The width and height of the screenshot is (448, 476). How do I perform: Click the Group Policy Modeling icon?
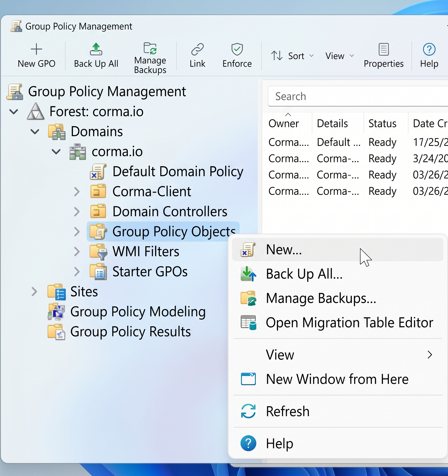tap(56, 312)
